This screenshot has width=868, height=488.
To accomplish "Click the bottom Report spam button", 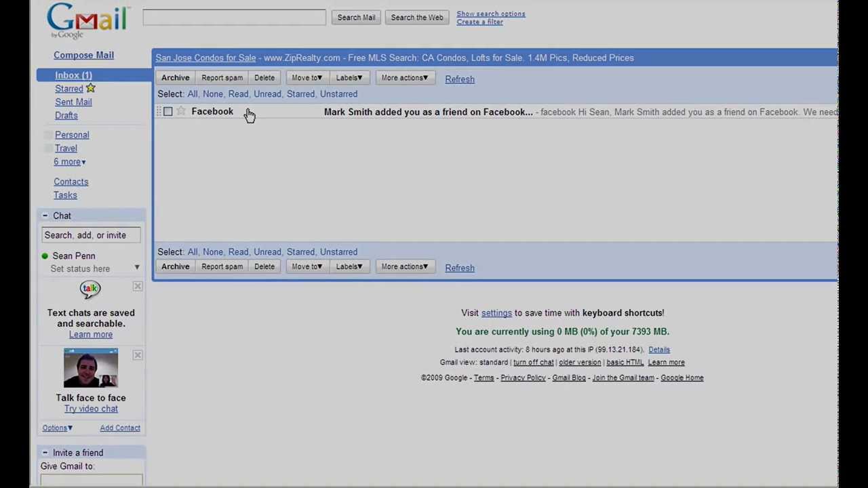I will (222, 266).
